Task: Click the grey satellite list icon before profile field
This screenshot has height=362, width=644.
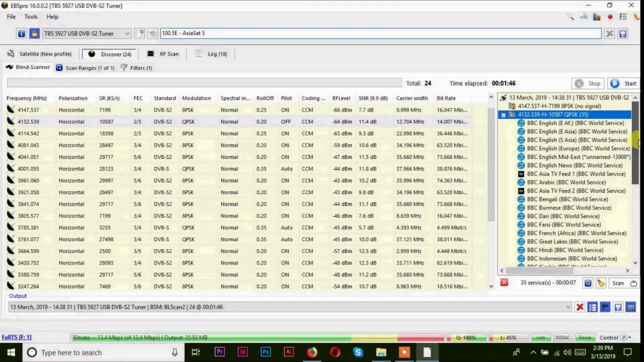Action: [x=153, y=34]
